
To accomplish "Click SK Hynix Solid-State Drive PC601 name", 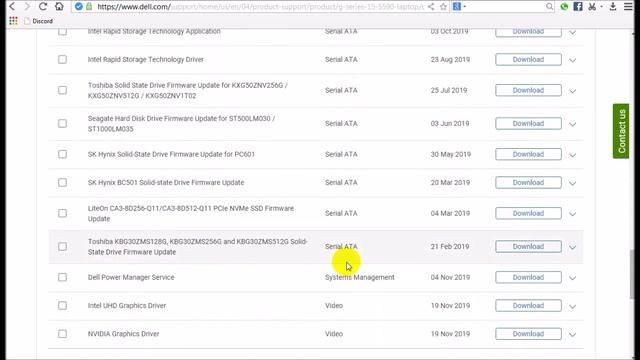I will tap(171, 154).
